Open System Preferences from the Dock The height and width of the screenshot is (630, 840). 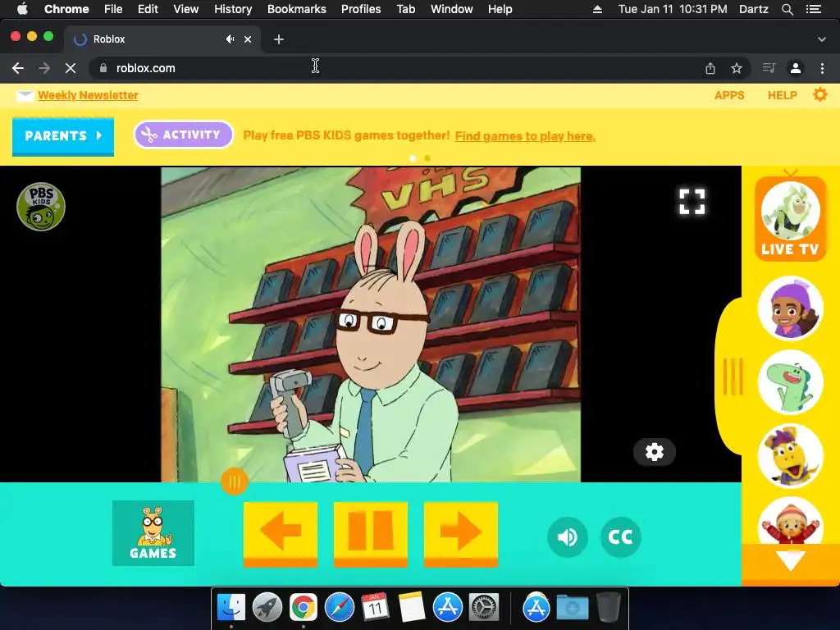484,607
